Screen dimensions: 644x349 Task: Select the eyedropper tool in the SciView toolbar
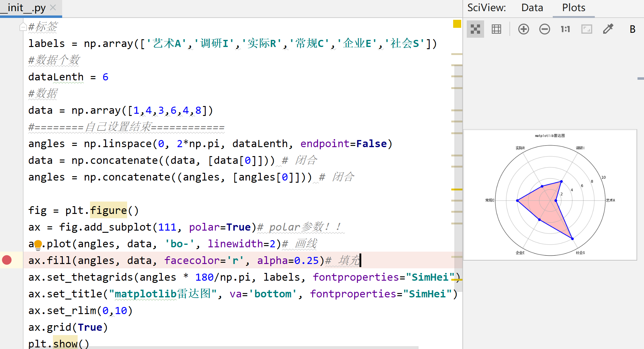[x=607, y=29]
